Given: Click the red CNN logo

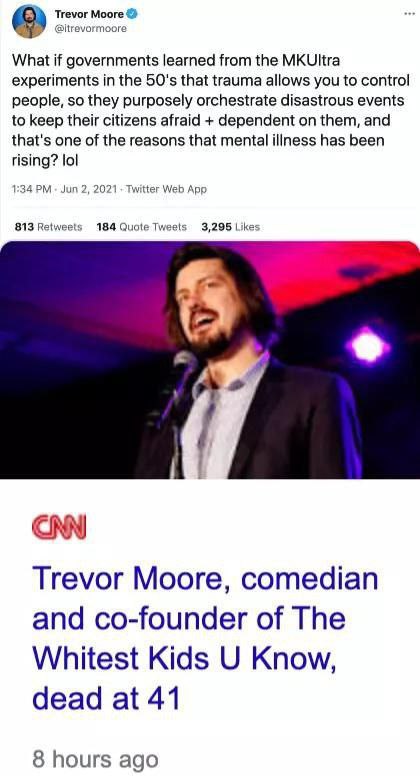Looking at the screenshot, I should pyautogui.click(x=59, y=528).
